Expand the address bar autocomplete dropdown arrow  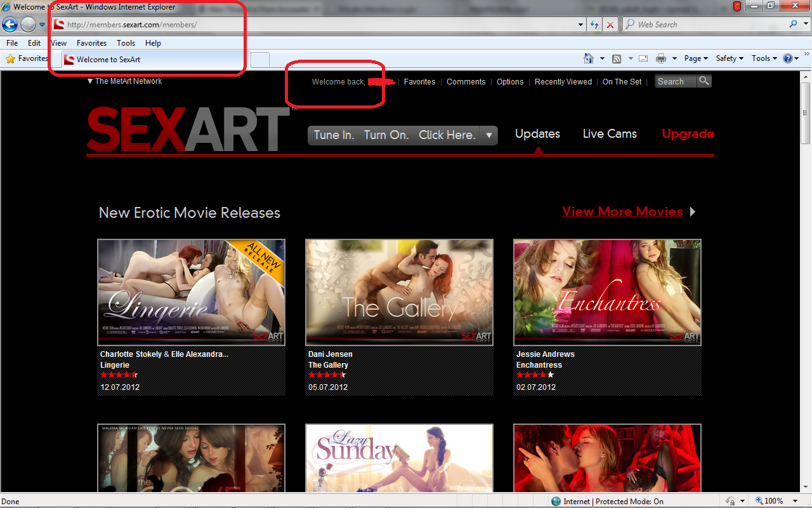tap(581, 25)
